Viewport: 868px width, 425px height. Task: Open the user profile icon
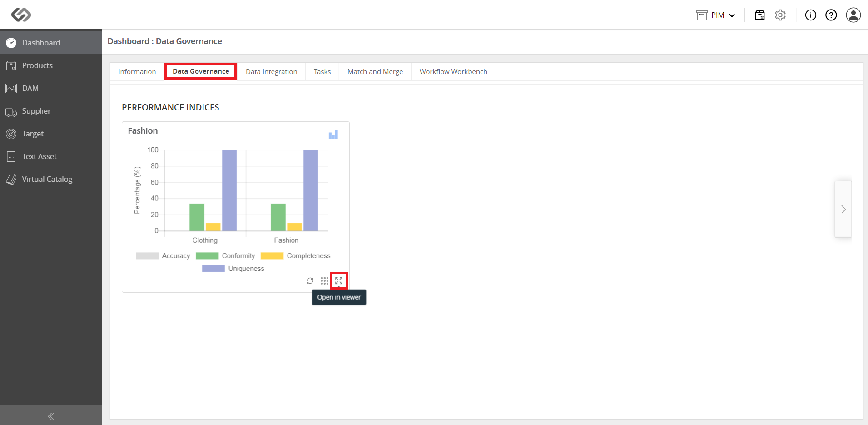[x=853, y=15]
